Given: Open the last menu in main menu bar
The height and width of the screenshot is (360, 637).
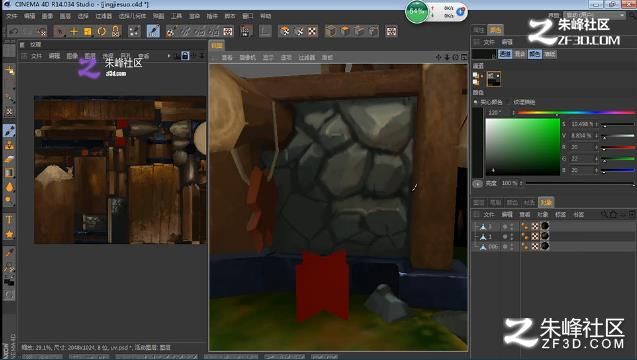Looking at the screenshot, I should 266,16.
